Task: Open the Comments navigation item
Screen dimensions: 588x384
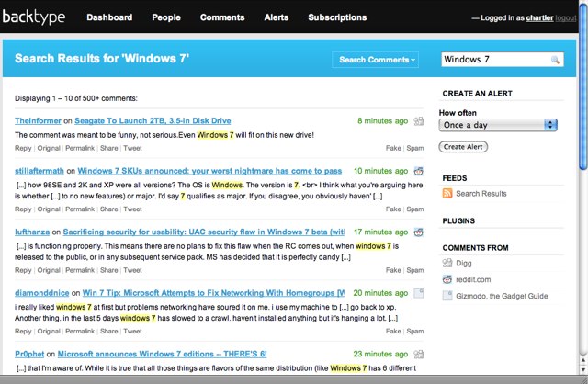Action: [x=222, y=17]
